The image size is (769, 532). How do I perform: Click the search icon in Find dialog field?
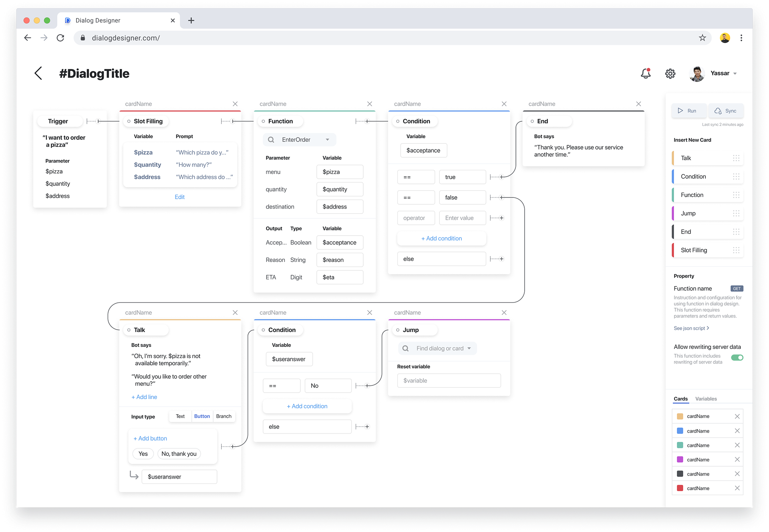(x=406, y=348)
